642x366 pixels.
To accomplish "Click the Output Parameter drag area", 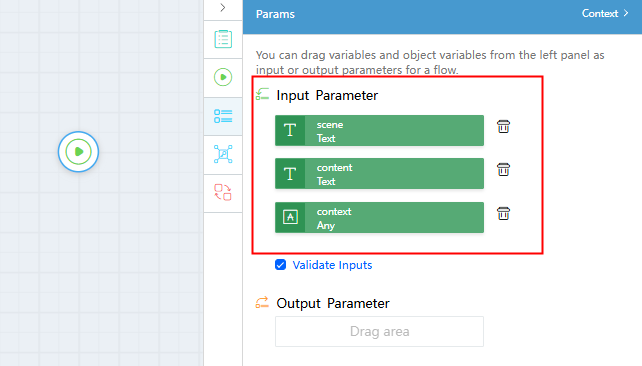I will point(379,331).
